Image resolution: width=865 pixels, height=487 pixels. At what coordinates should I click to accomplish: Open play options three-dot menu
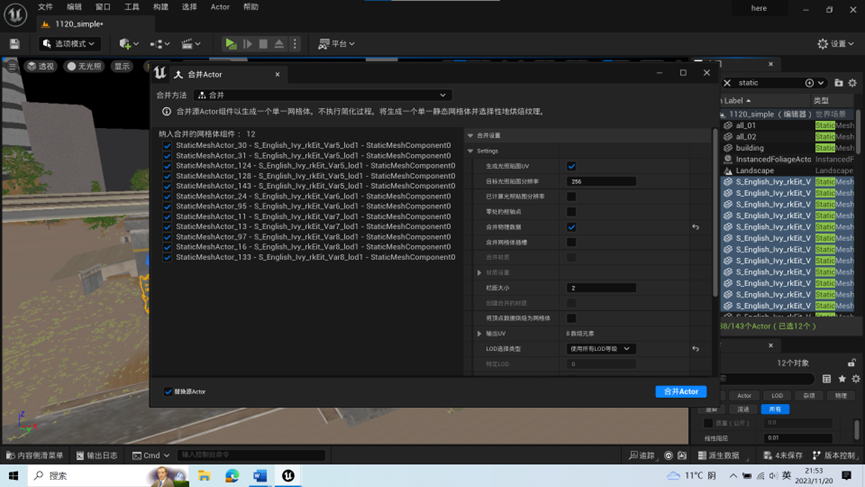coord(295,44)
